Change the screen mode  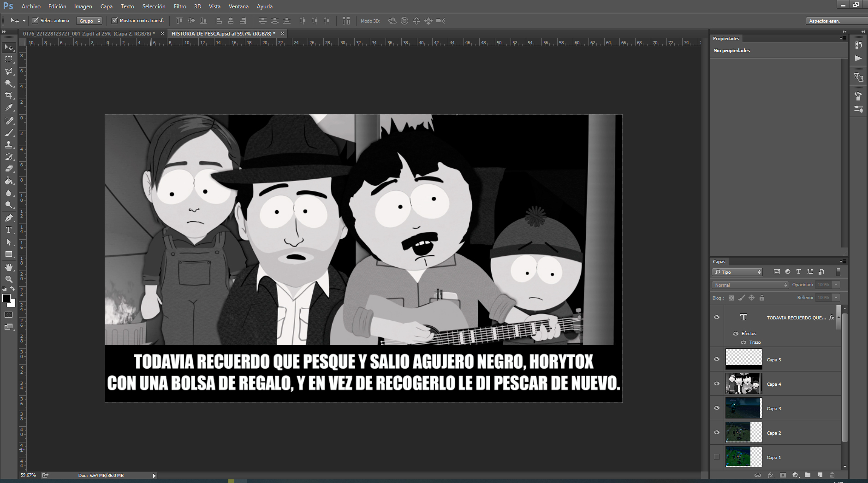point(9,327)
